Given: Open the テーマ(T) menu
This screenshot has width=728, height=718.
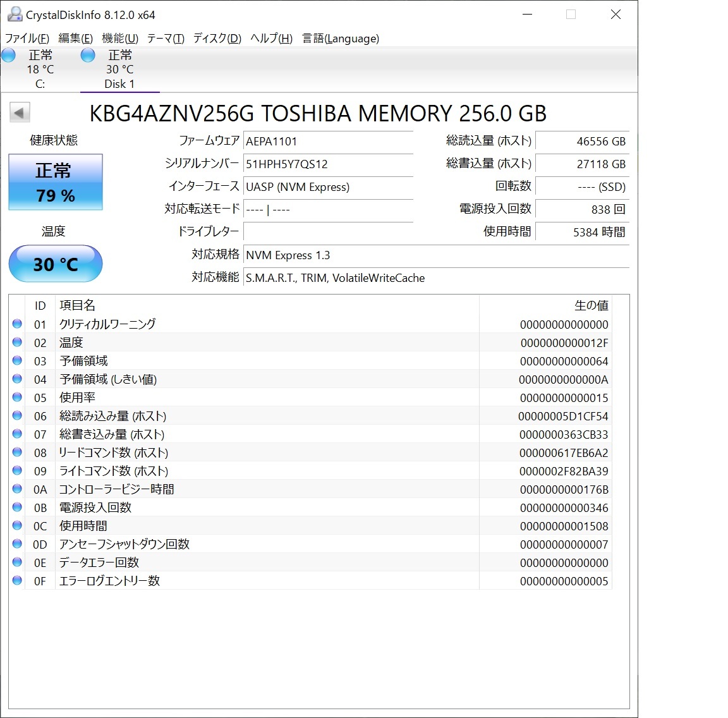Looking at the screenshot, I should click(166, 39).
